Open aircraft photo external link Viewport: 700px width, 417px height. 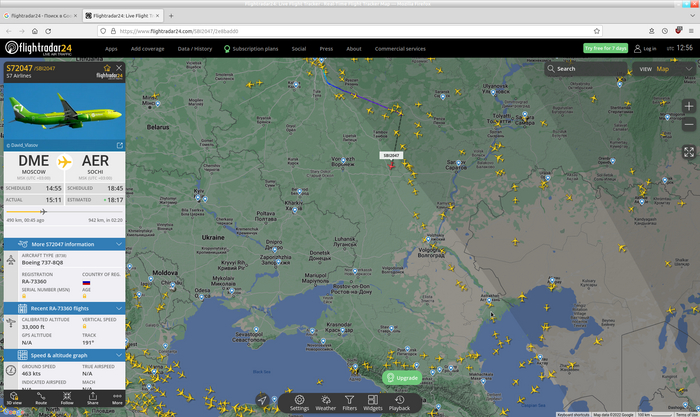coord(120,145)
